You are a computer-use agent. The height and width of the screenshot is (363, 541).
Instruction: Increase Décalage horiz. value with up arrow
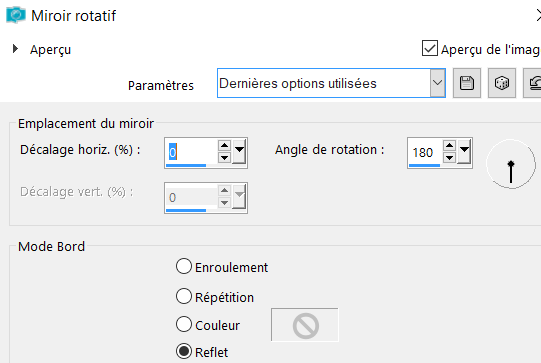(225, 146)
